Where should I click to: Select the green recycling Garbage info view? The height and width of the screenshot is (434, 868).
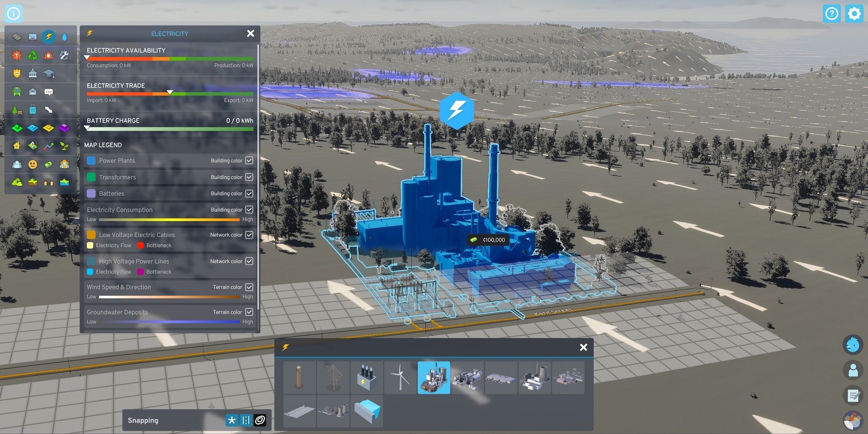33,56
